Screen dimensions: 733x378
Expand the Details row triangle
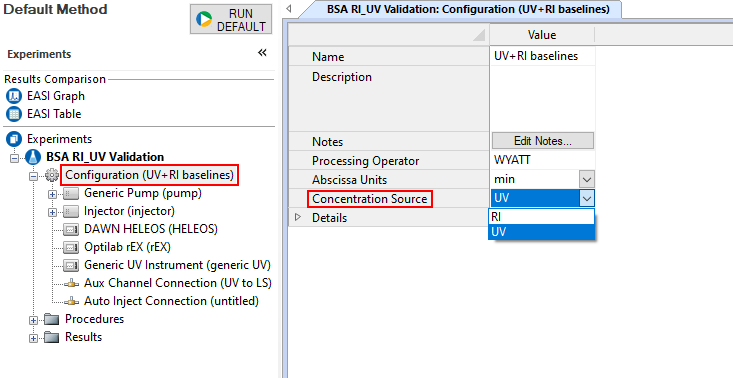point(298,217)
